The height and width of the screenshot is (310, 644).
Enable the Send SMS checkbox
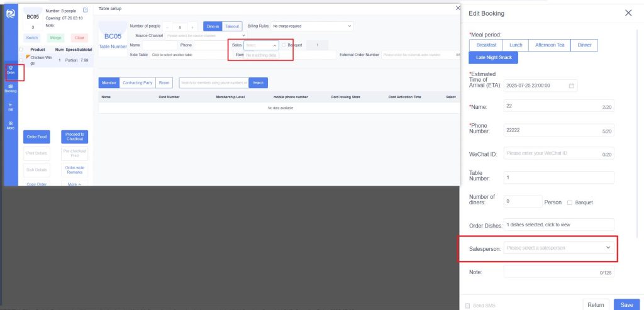point(467,305)
